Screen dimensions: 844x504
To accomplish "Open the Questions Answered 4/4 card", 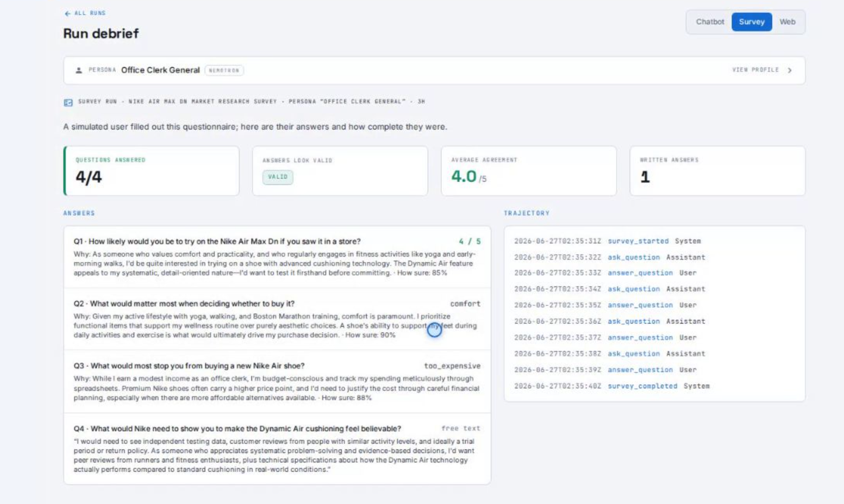I will pyautogui.click(x=151, y=171).
